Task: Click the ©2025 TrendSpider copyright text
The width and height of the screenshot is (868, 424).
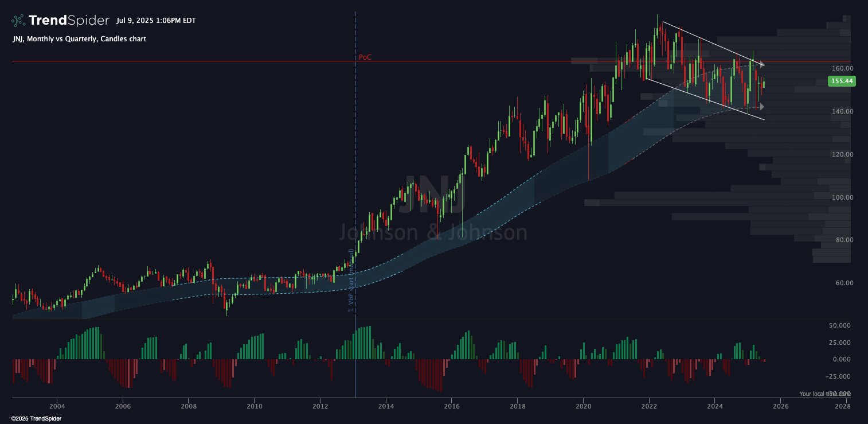Action: 36,419
